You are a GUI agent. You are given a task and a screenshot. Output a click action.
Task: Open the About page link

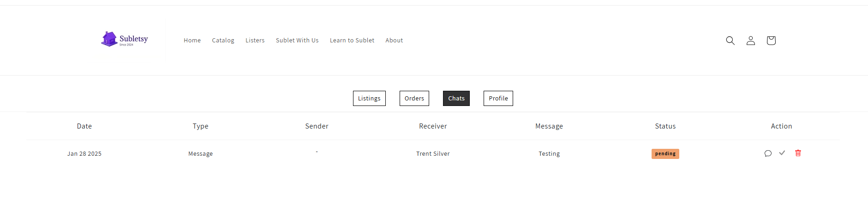(x=394, y=41)
